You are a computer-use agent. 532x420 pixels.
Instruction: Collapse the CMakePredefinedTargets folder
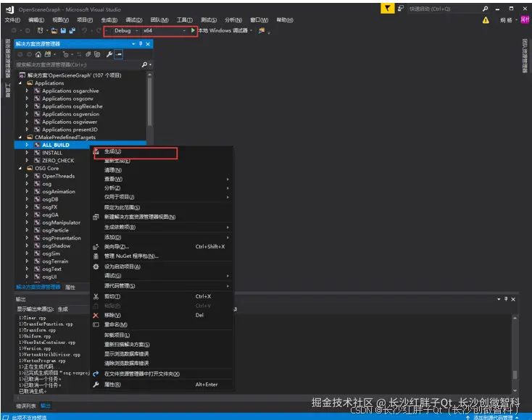pyautogui.click(x=20, y=138)
